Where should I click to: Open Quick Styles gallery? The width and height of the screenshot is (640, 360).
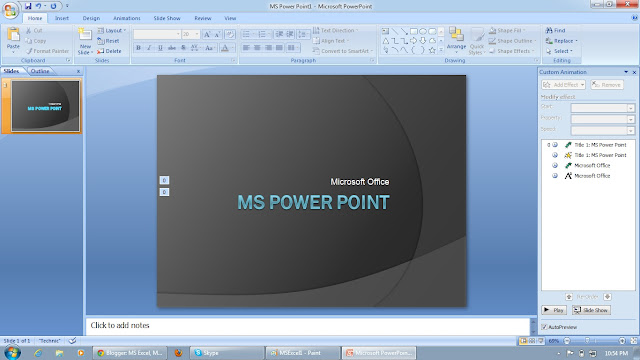coord(476,41)
